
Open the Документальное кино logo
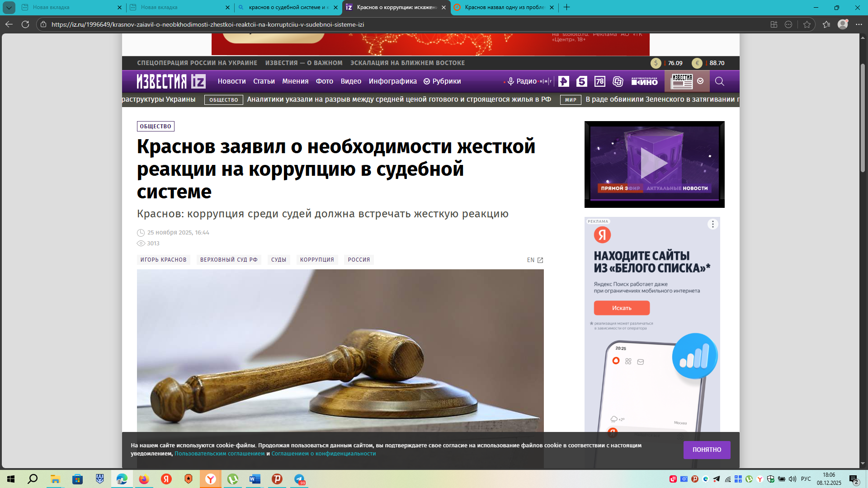[644, 81]
